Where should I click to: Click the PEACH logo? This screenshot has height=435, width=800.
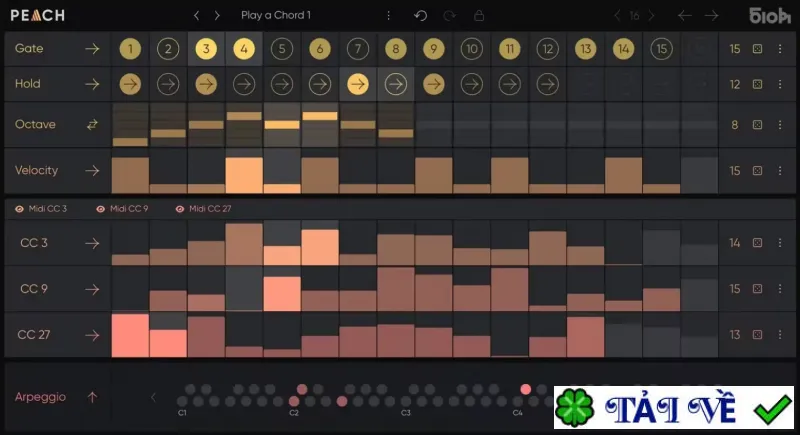click(x=38, y=15)
